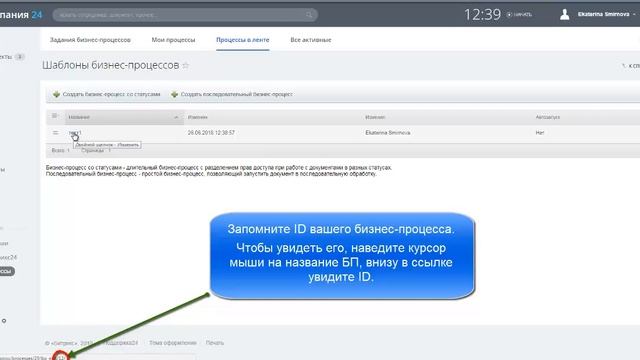Click the Печать footer link
The image size is (640, 360).
(215, 343)
